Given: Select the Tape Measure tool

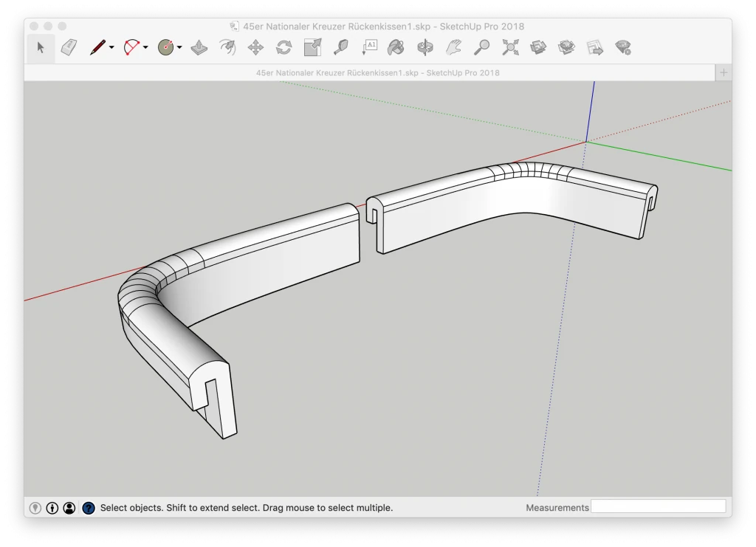Looking at the screenshot, I should coord(340,48).
